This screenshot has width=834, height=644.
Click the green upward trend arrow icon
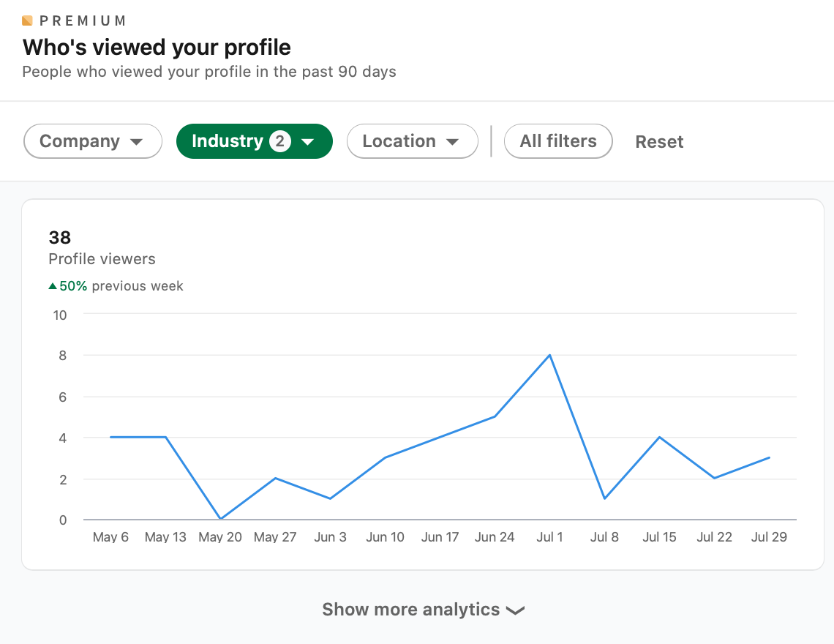[x=53, y=286]
